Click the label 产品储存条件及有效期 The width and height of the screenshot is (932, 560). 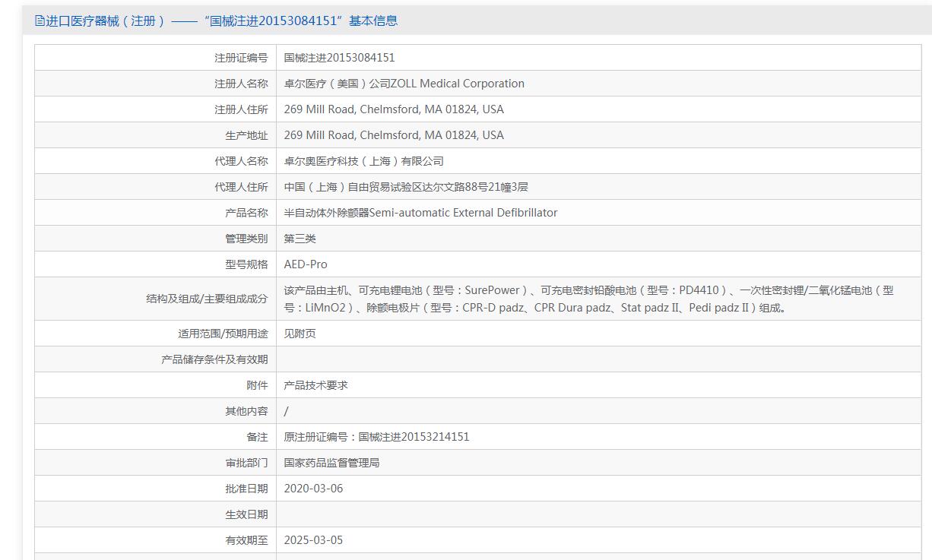click(x=214, y=359)
